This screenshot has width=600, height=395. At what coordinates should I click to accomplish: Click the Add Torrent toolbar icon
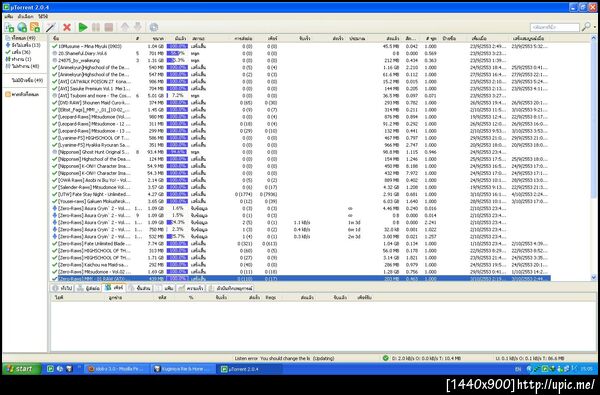(x=9, y=27)
